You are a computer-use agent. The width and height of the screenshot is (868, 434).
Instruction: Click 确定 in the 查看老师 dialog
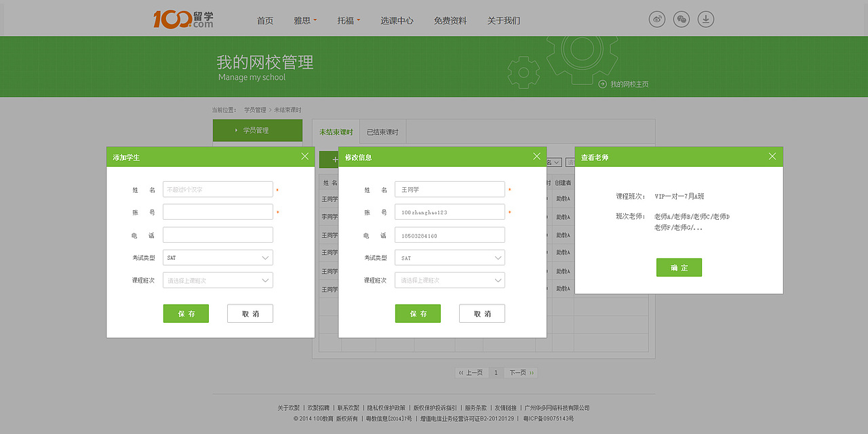pos(679,267)
